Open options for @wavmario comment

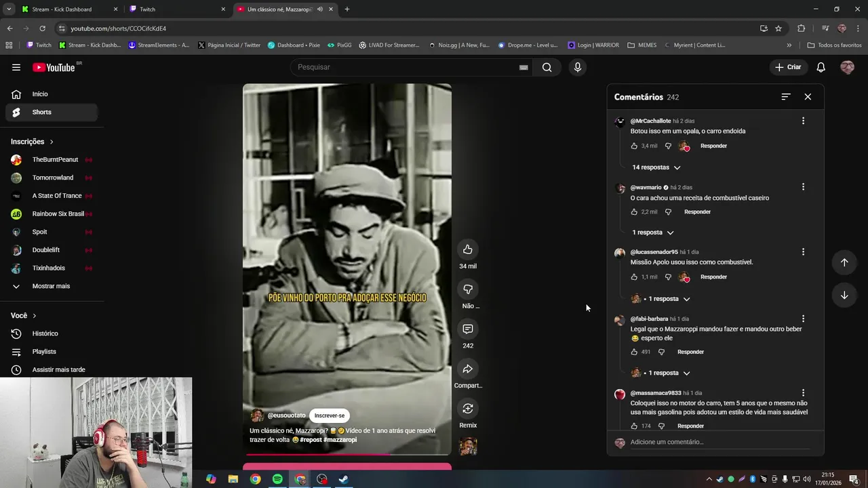click(803, 186)
